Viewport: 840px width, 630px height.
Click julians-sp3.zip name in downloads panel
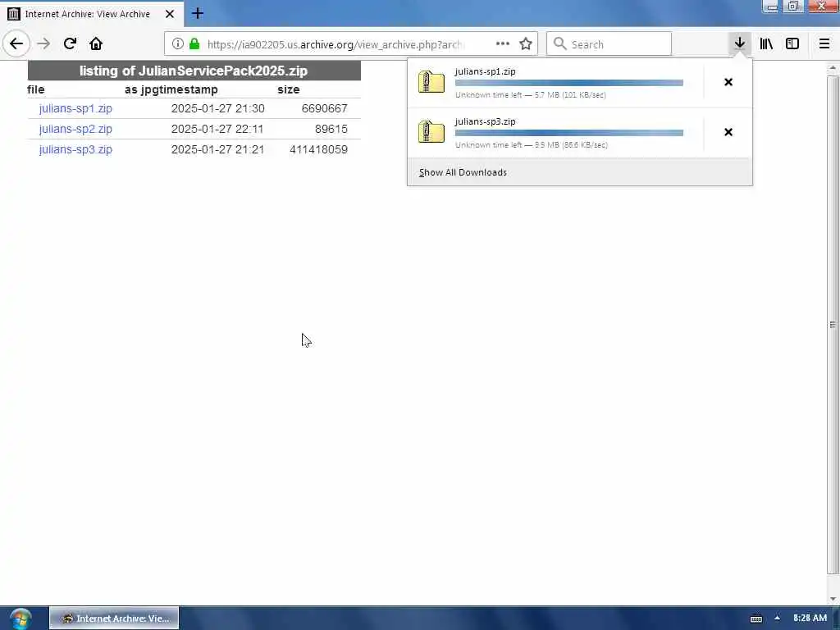485,121
